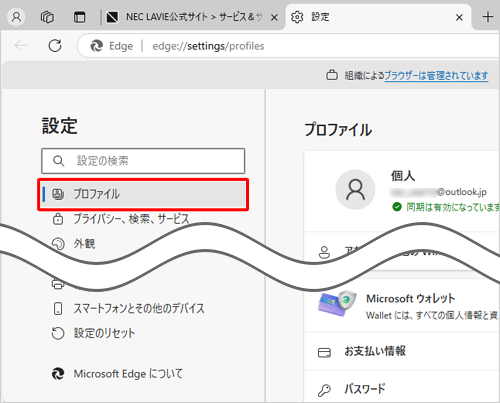
Task: Select the 設定 browser tab
Action: coord(378,17)
